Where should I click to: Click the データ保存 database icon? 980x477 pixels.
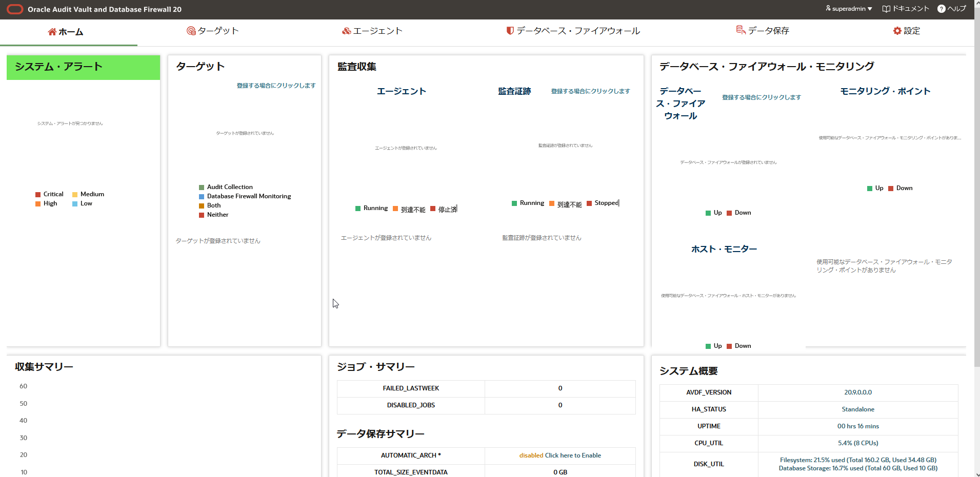coord(741,30)
